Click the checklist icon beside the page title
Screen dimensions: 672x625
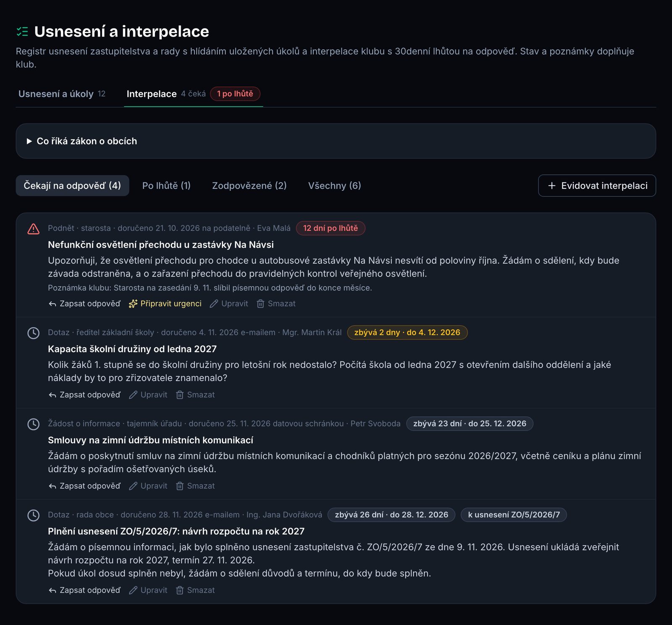pos(22,31)
